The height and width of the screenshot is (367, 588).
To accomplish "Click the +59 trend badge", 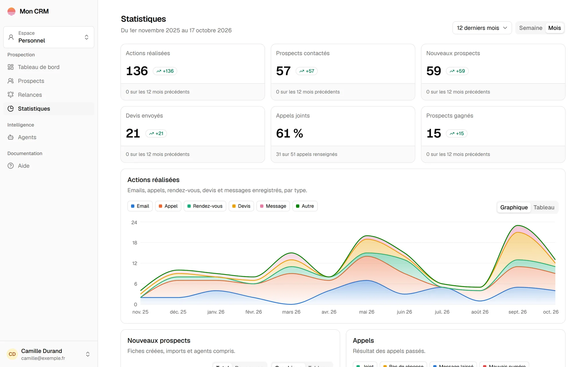I will coord(457,71).
